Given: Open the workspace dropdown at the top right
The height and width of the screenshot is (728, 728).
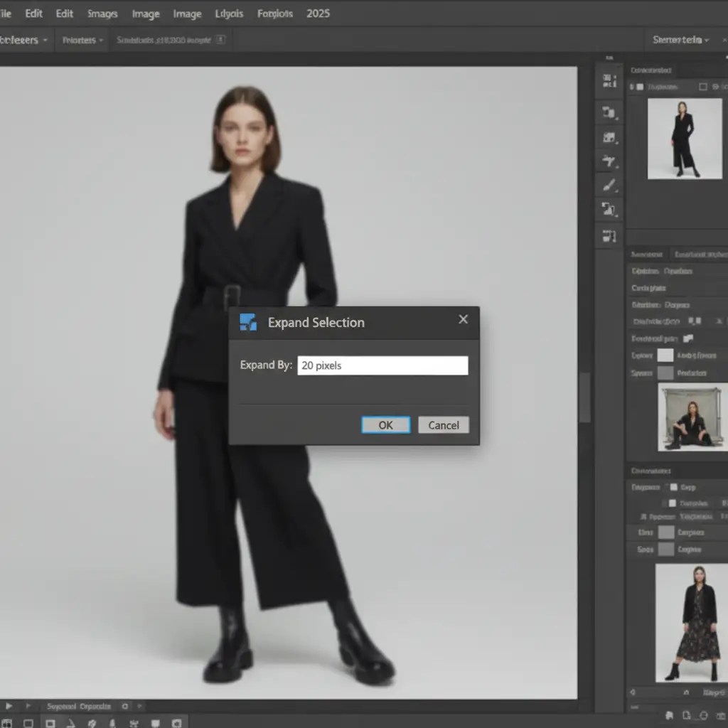Looking at the screenshot, I should coord(680,40).
